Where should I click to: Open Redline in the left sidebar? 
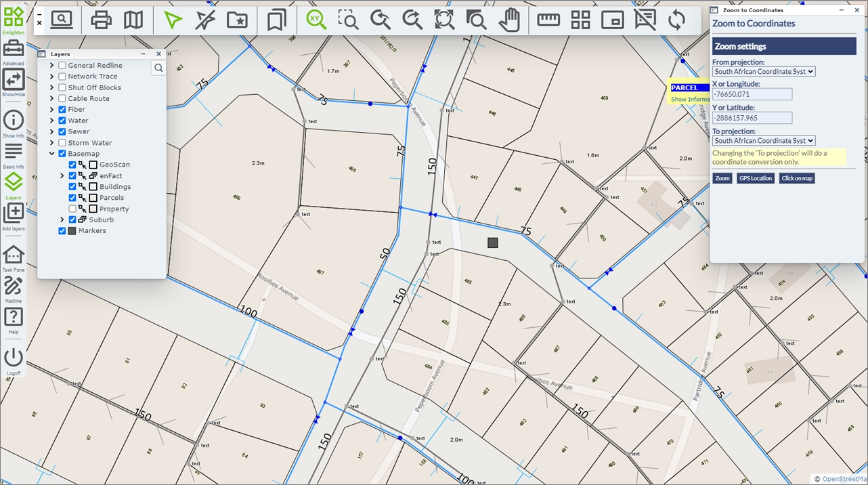[x=14, y=288]
